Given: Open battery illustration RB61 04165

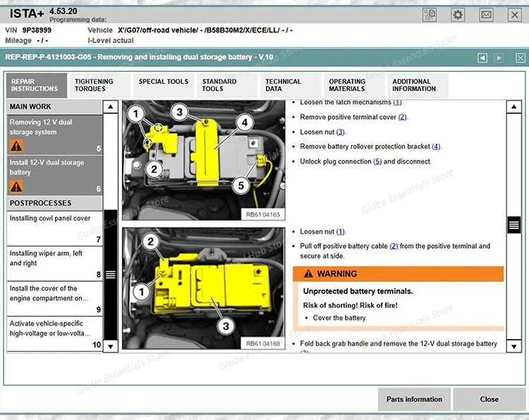Looking at the screenshot, I should click(203, 161).
